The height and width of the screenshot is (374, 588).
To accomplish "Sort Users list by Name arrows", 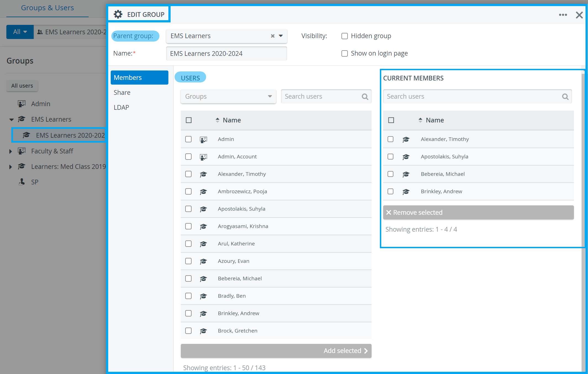I will [218, 120].
